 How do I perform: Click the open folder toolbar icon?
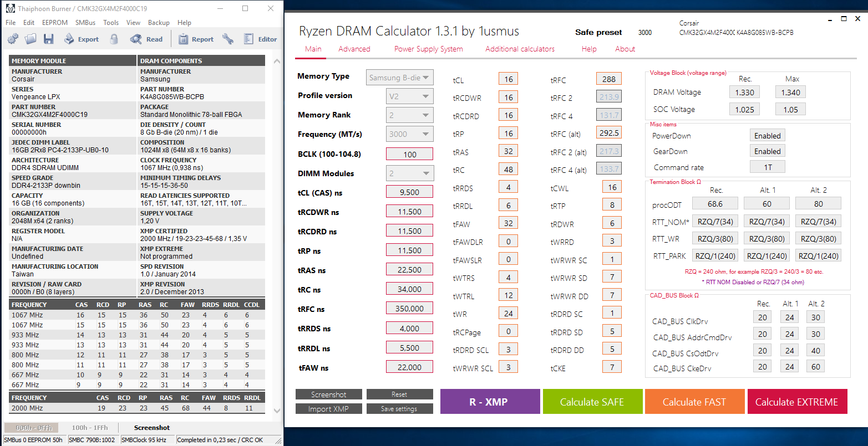pos(31,39)
